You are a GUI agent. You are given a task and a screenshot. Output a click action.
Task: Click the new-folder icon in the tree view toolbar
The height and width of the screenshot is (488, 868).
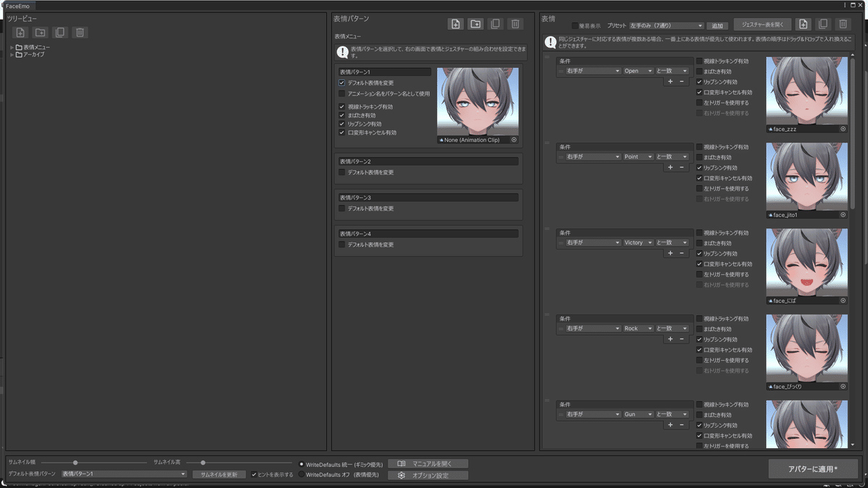click(x=40, y=32)
